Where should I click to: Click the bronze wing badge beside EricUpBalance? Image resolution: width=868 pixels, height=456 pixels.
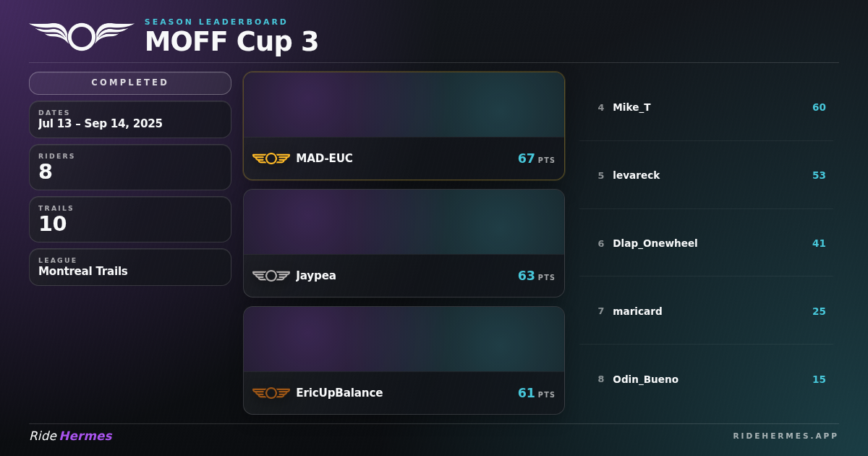point(271,393)
